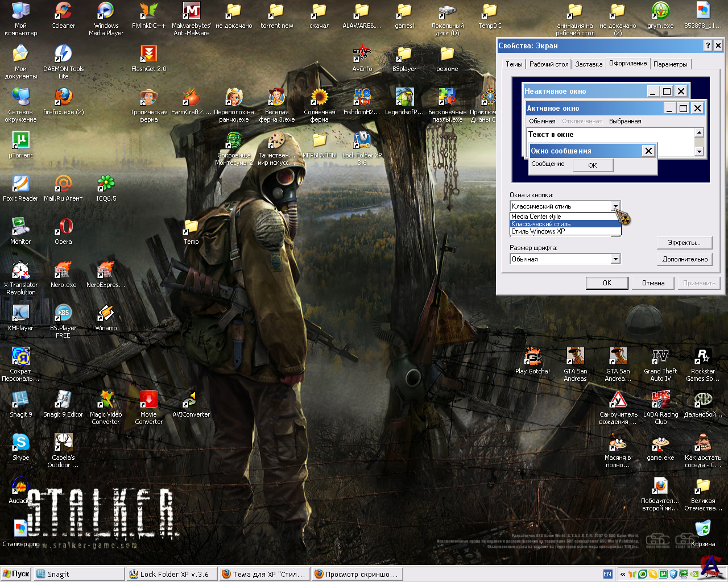This screenshot has height=582, width=728.
Task: Choose Стиль Windows XP from list
Action: [x=538, y=231]
